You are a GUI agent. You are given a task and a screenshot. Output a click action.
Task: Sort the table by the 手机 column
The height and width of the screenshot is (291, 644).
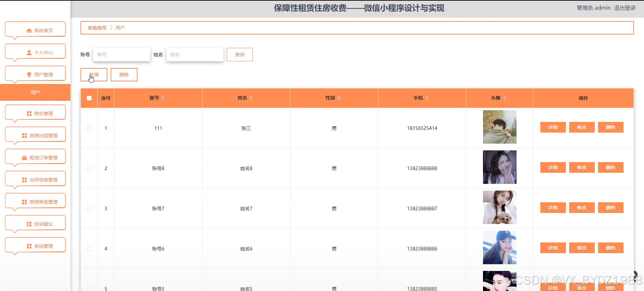click(x=427, y=98)
